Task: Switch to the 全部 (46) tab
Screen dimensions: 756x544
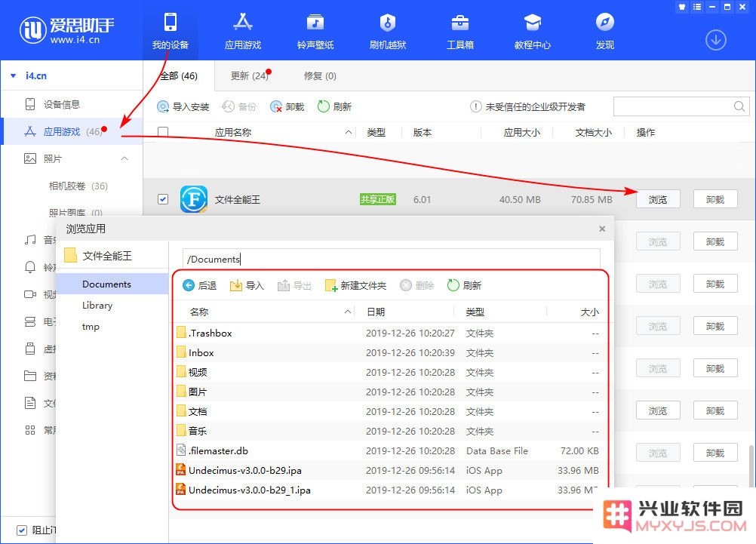Action: click(179, 75)
